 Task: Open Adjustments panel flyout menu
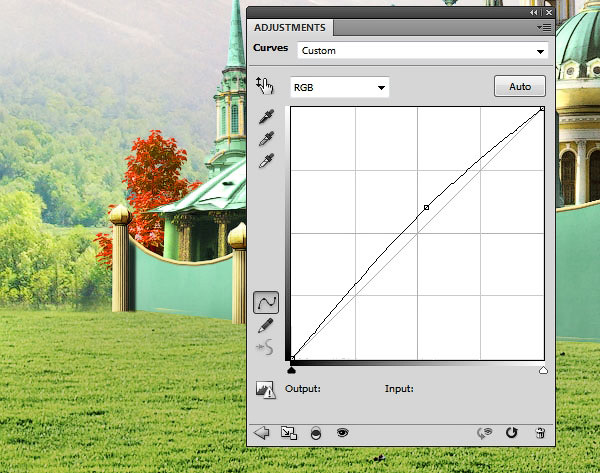pyautogui.click(x=544, y=28)
